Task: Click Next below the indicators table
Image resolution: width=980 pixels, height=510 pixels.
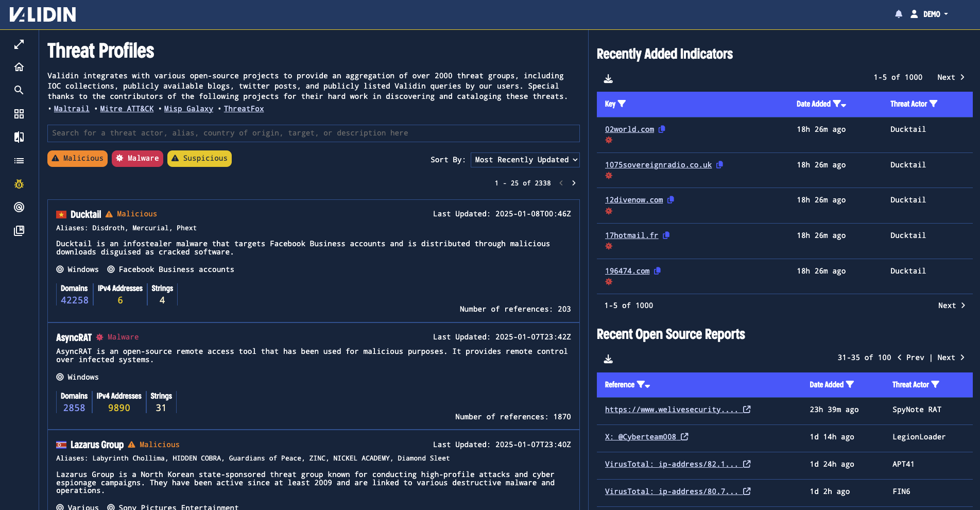Action: (x=951, y=305)
